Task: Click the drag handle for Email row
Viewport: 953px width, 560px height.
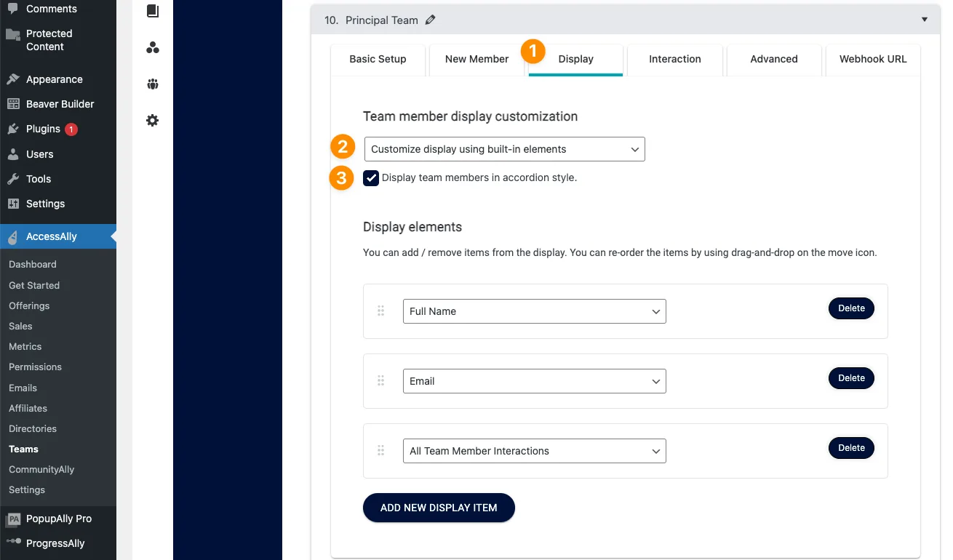Action: coord(380,381)
